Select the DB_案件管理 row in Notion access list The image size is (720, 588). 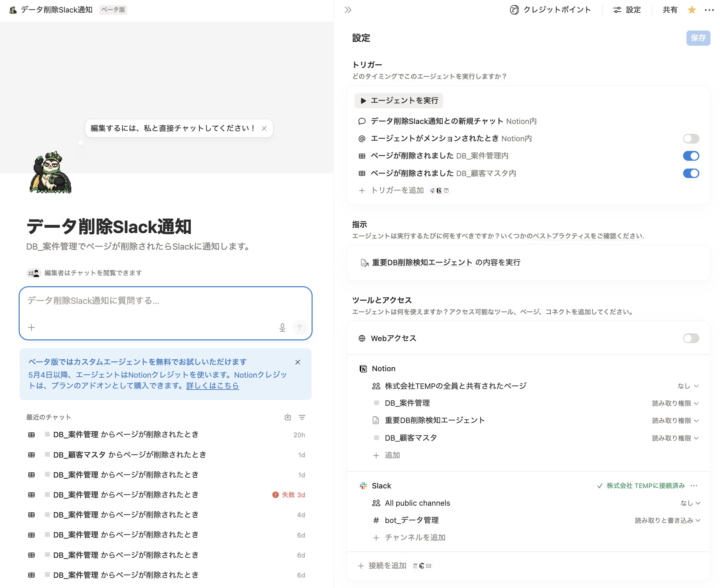tap(535, 403)
